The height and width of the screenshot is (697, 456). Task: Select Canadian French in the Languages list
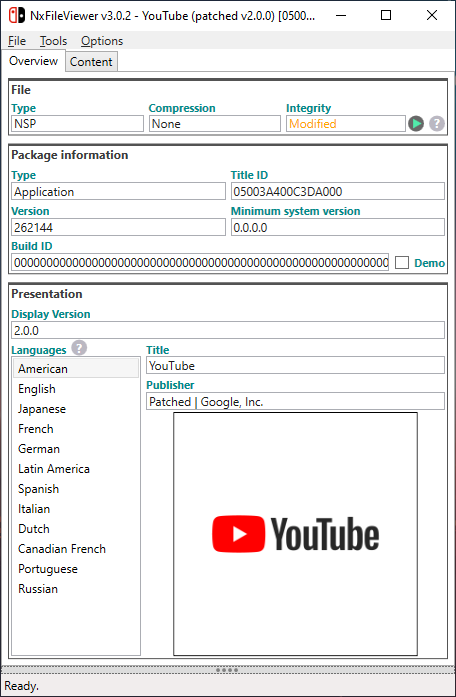point(76,549)
